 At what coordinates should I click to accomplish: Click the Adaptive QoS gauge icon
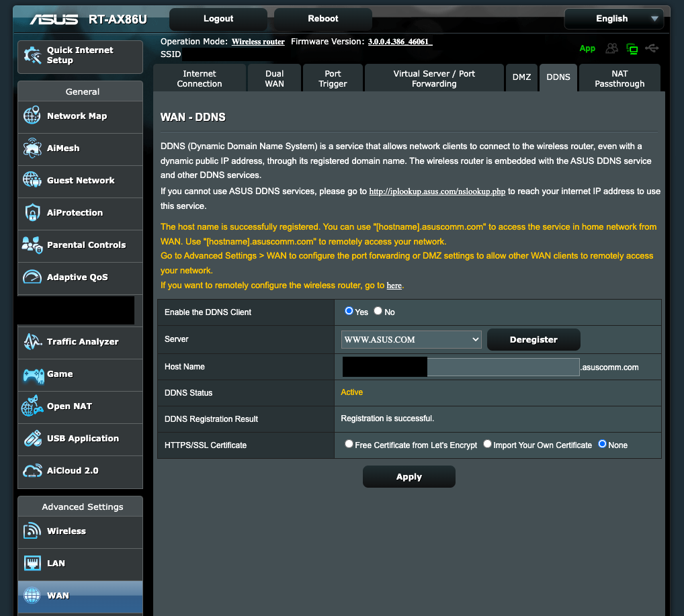(32, 277)
